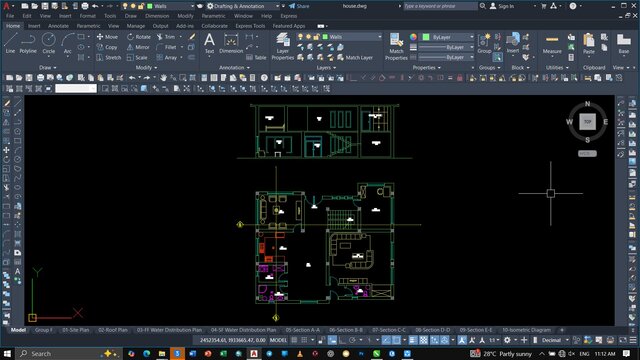Viewport: 640px width, 360px height.
Task: Select the Circle tool
Action: (49, 43)
